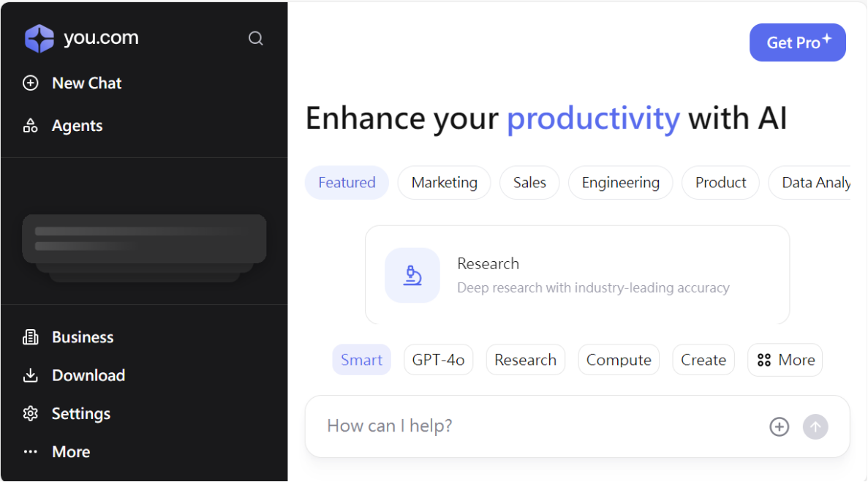Viewport: 868px width, 482px height.
Task: Click the you.com logo icon
Action: (x=39, y=39)
